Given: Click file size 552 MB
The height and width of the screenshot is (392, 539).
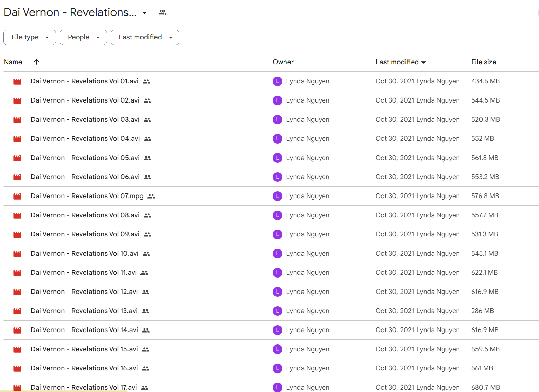Looking at the screenshot, I should [x=483, y=139].
